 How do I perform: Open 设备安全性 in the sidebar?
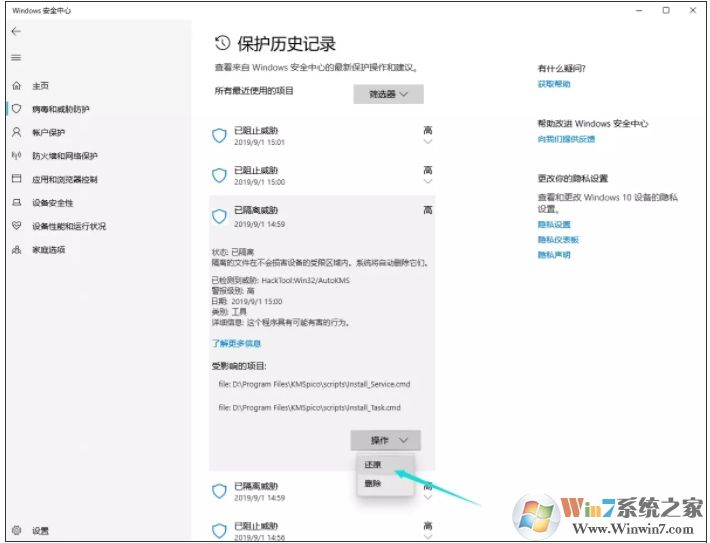(x=53, y=203)
